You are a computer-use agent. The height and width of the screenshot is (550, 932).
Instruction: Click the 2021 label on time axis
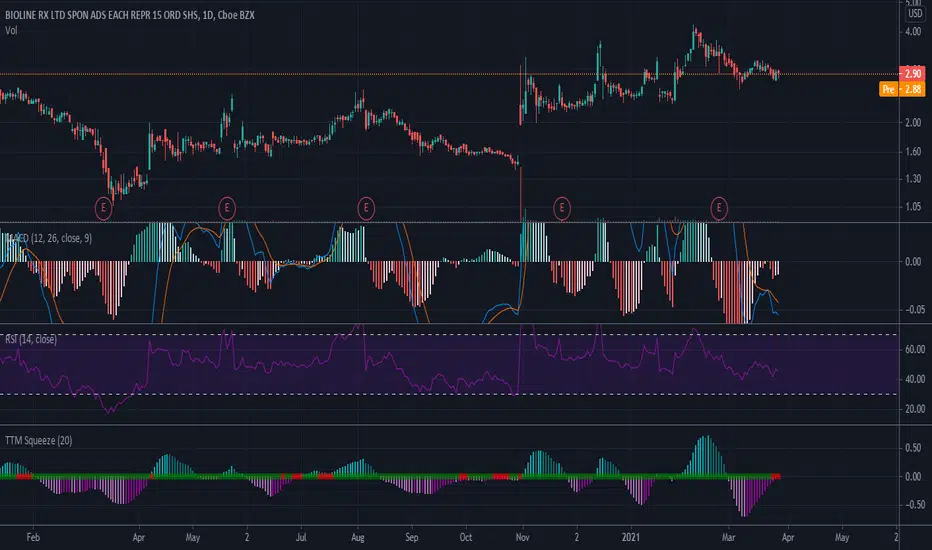point(631,537)
